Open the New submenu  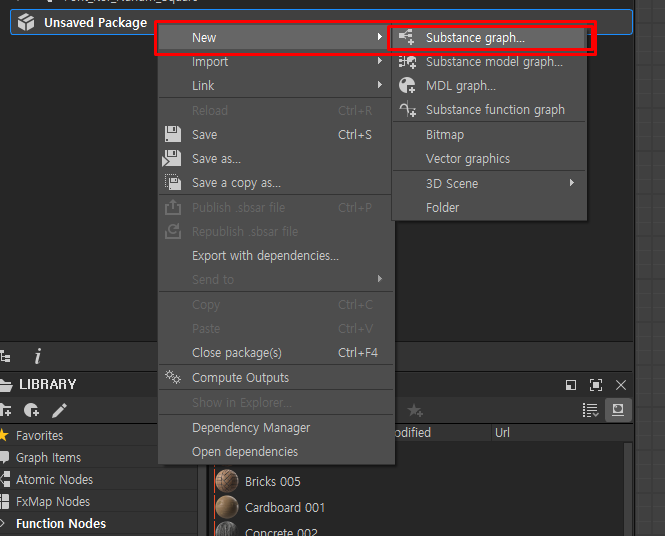click(x=274, y=37)
